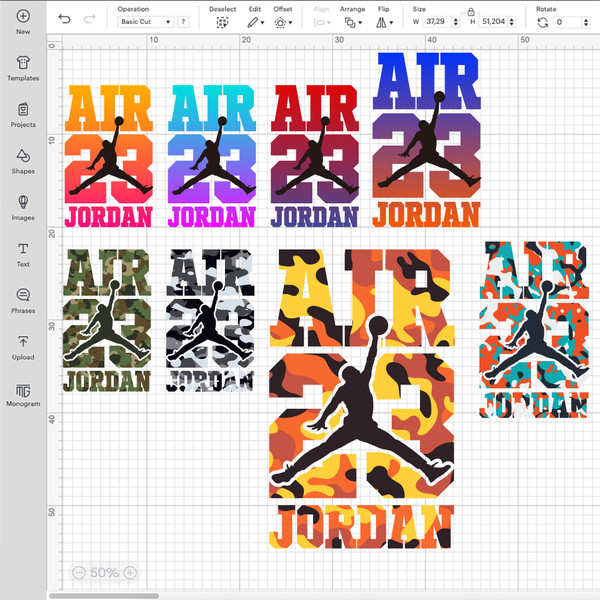Viewport: 600px width, 600px height.
Task: Select the gray camo Air 23 Jordan design
Action: point(210,321)
